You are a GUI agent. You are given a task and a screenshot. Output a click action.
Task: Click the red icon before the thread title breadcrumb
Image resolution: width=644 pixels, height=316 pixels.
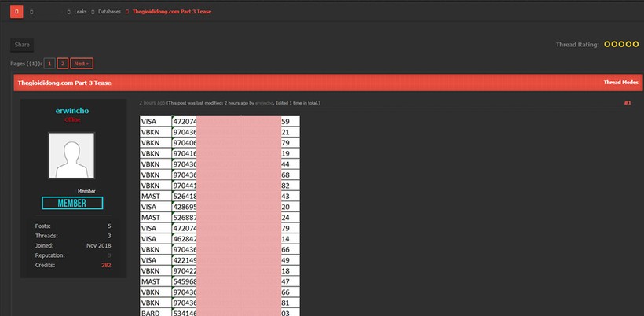tap(127, 13)
